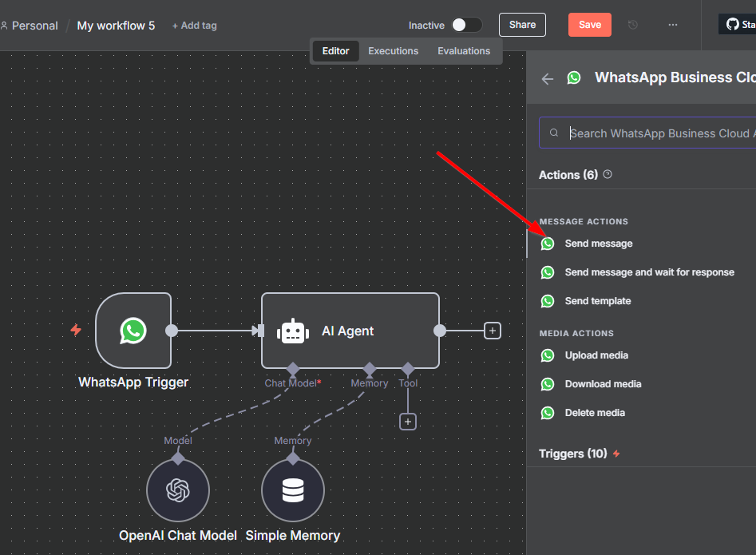Focus the Search WhatsApp Business Cloud field

pos(647,133)
